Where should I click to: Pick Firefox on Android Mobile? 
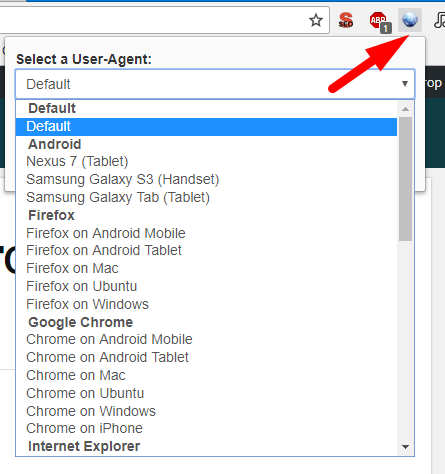point(206,233)
